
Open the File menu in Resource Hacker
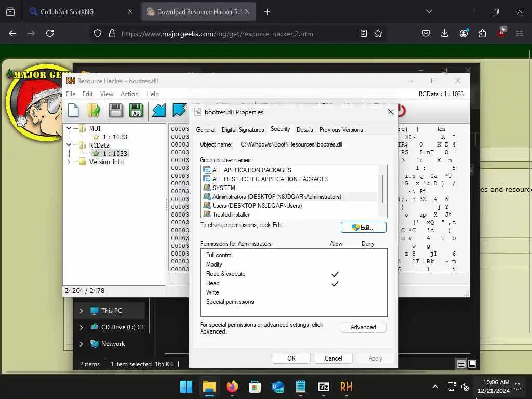pyautogui.click(x=71, y=94)
